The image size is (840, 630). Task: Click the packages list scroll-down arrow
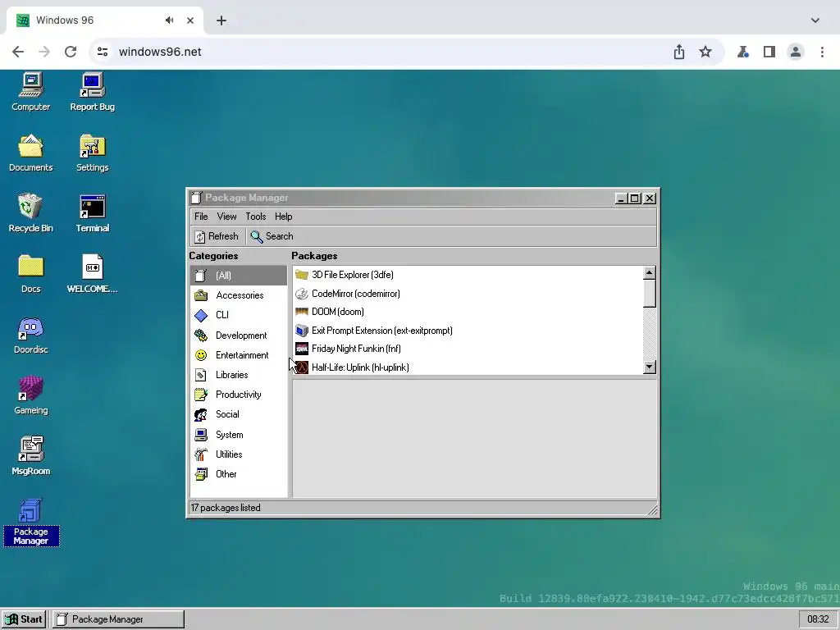click(650, 367)
